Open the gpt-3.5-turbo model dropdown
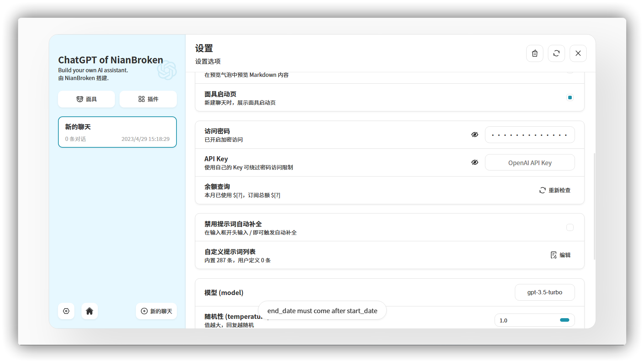The height and width of the screenshot is (363, 644). 545,293
